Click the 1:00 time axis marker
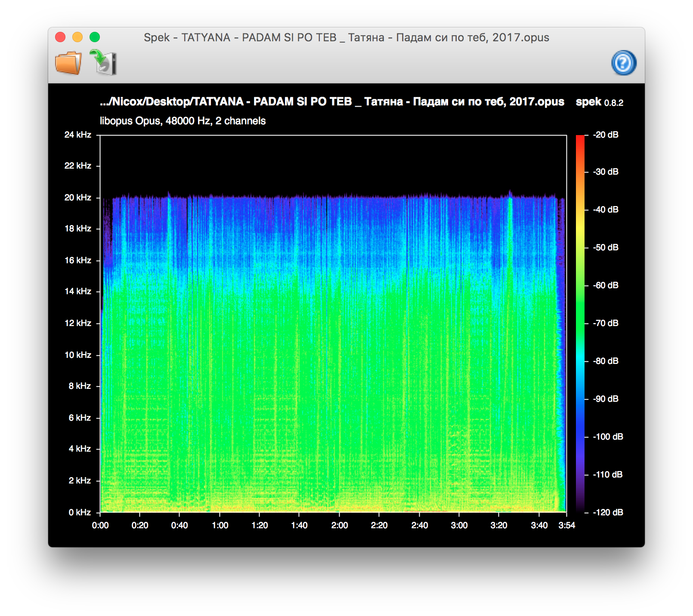The height and width of the screenshot is (616, 693). point(220,525)
